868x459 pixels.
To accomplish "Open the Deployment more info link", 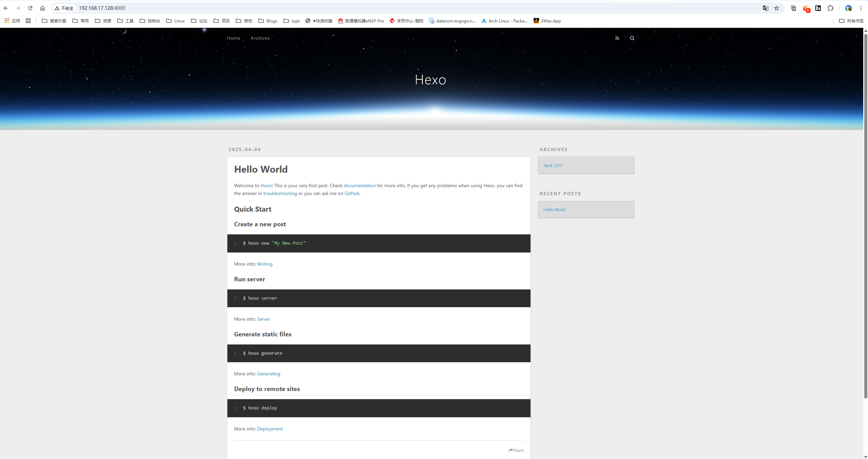I will (x=270, y=429).
